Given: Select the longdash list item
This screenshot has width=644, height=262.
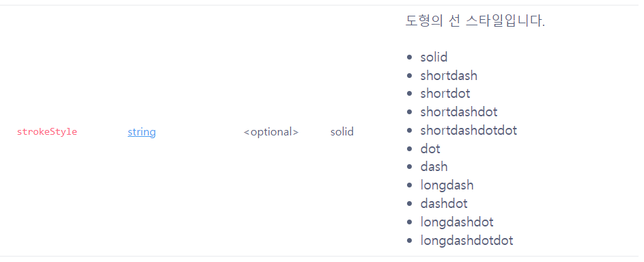Looking at the screenshot, I should pos(447,185).
